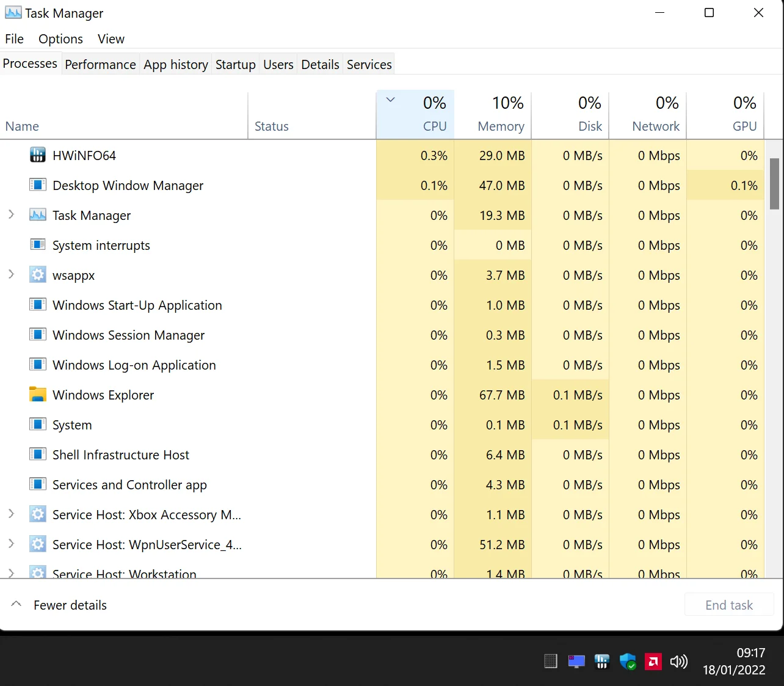
Task: Open the taskbar clock showing 09:17
Action: pos(734,662)
